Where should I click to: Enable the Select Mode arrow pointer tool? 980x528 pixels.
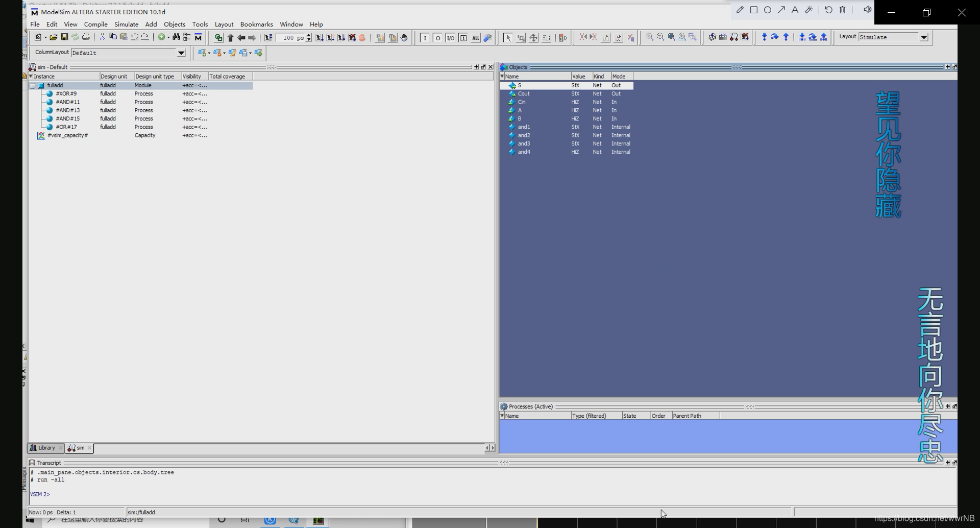[x=508, y=38]
